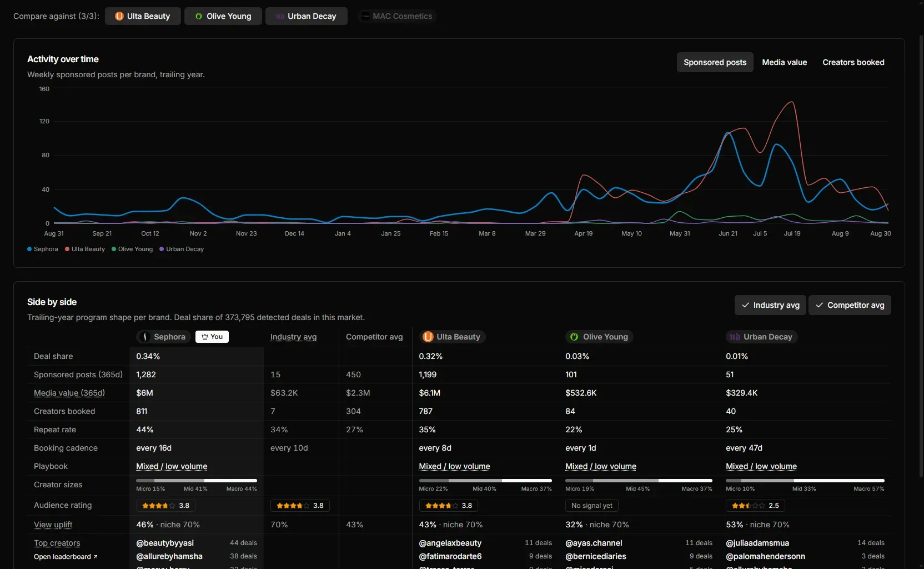Click Urban Decay booking cadence every 47d
Screen dimensions: 924x569
click(744, 448)
